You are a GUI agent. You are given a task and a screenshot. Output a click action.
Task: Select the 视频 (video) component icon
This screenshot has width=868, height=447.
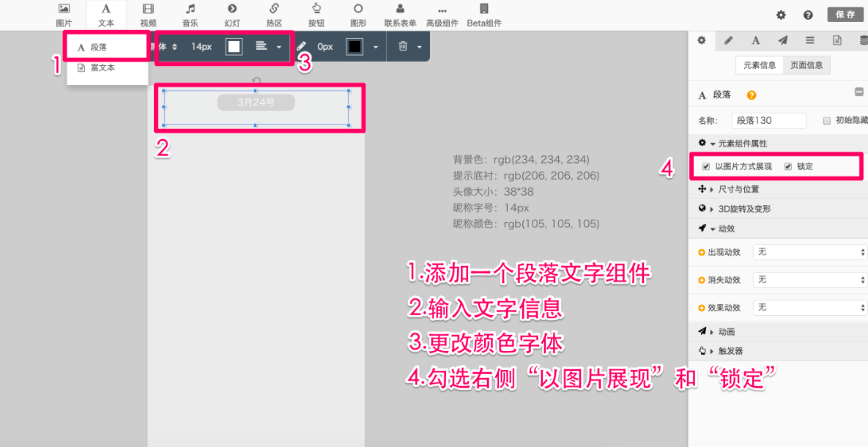coord(148,15)
